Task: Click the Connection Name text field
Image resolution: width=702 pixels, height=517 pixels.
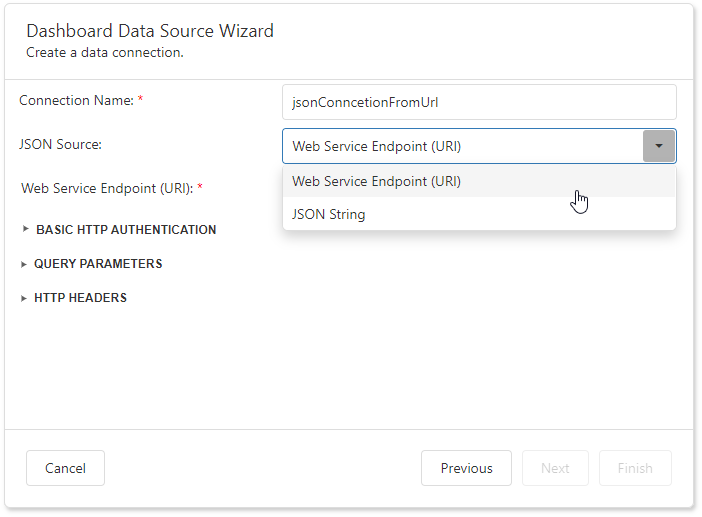Action: (x=479, y=102)
